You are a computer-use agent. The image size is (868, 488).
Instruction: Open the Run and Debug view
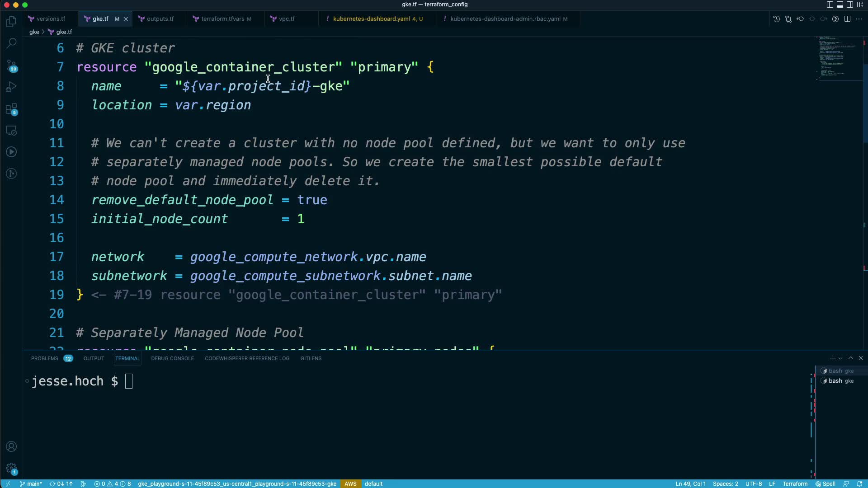click(12, 87)
